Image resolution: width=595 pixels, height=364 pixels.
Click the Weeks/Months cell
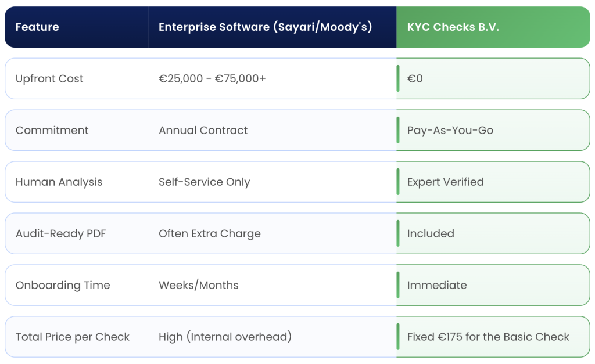198,286
